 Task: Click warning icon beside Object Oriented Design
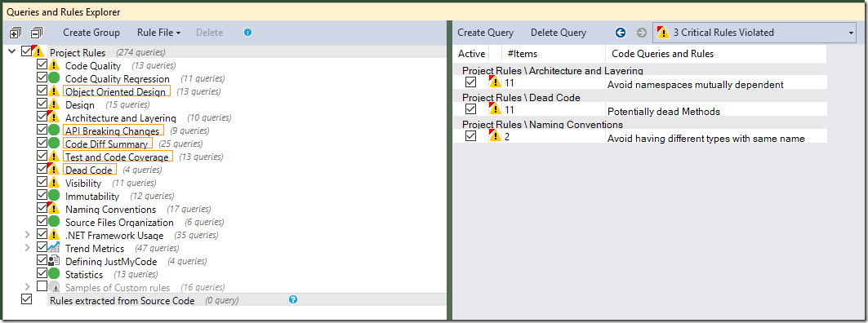54,92
